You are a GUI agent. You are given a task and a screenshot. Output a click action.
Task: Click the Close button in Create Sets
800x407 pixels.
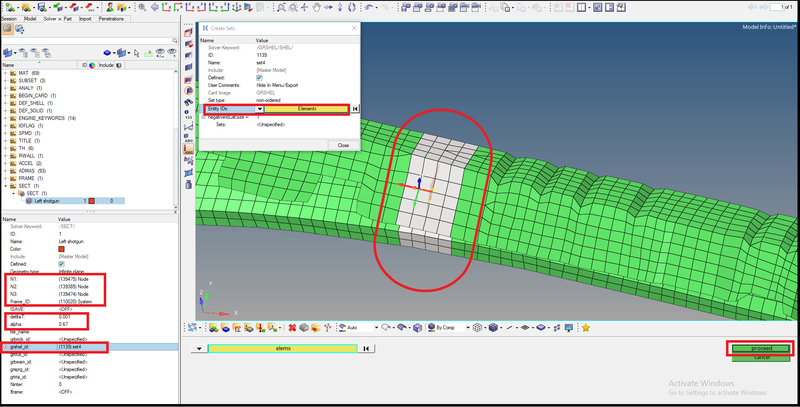(x=343, y=145)
